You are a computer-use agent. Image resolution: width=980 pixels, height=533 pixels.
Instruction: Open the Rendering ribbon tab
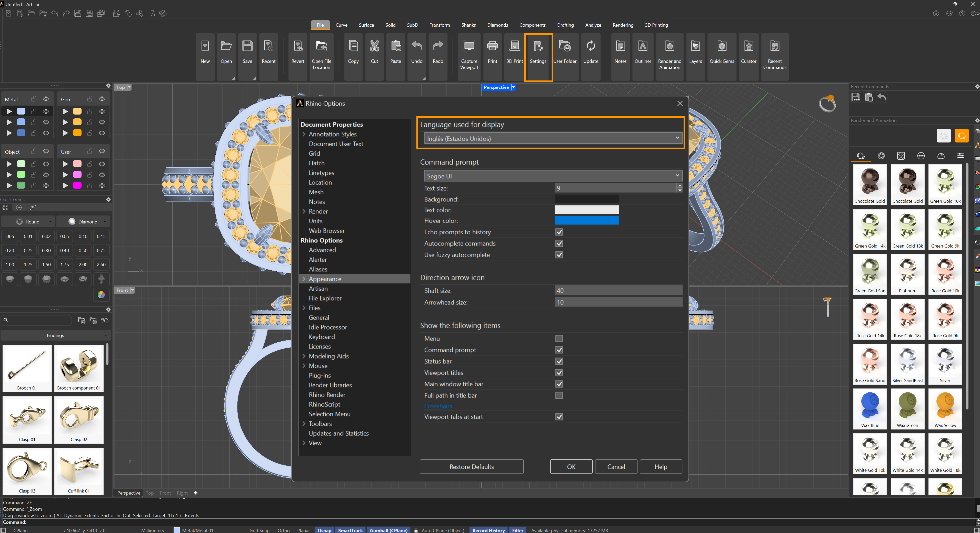tap(623, 25)
